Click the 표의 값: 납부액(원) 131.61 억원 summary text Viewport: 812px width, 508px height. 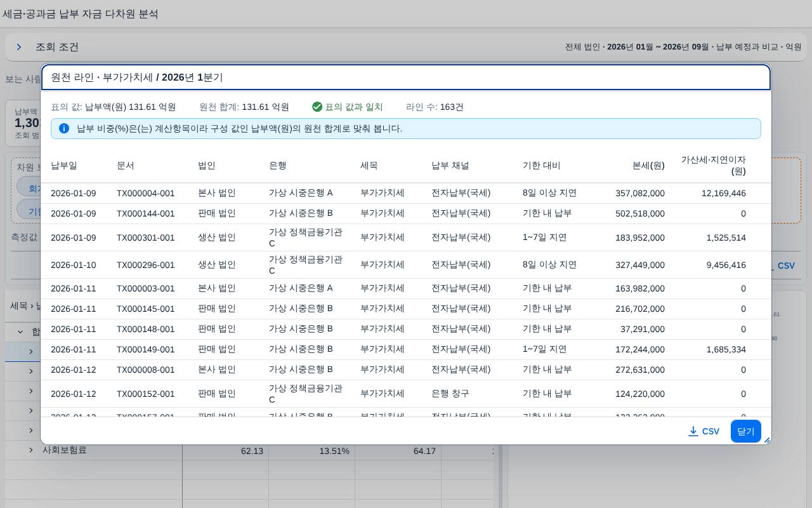coord(114,107)
